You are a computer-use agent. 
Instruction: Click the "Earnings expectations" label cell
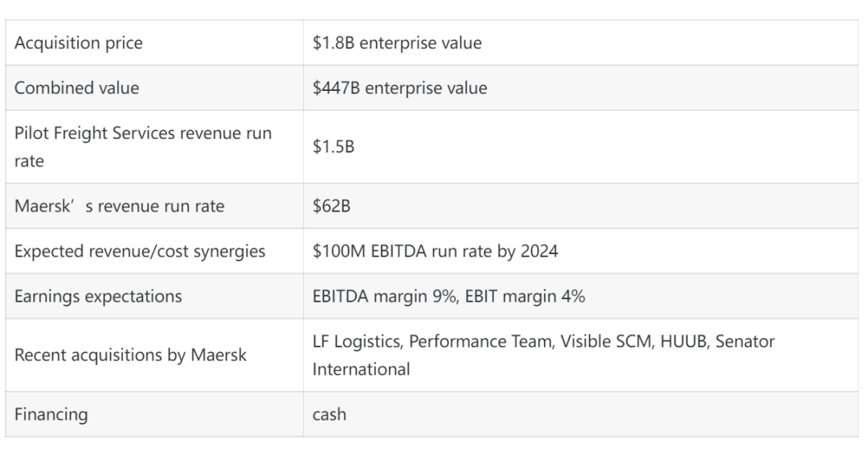pos(98,296)
